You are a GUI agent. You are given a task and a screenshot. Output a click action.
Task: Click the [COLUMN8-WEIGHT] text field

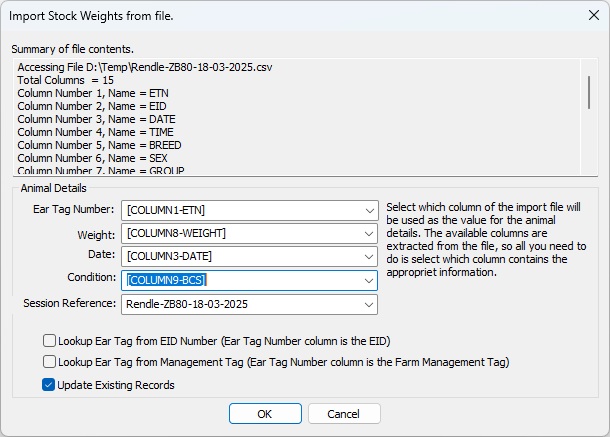coord(242,233)
